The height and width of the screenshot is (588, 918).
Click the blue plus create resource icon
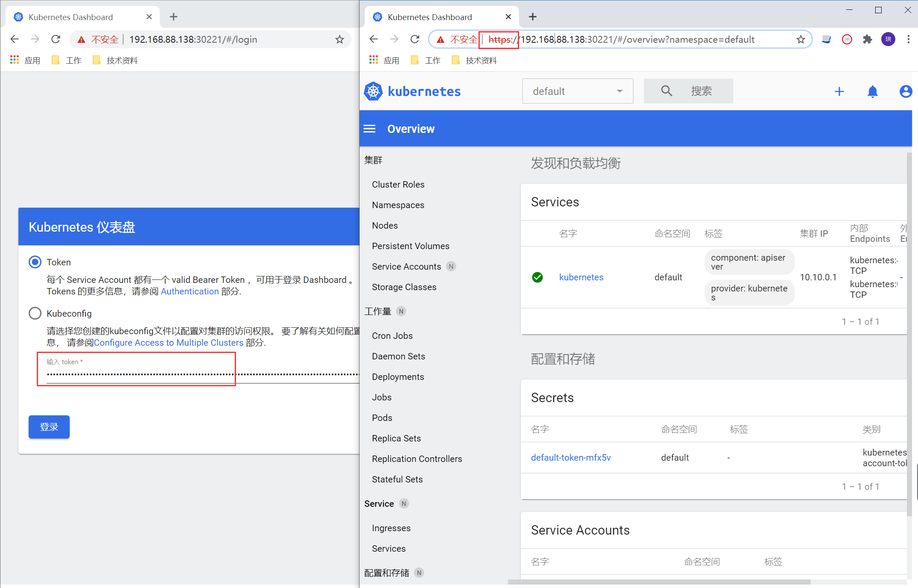839,91
